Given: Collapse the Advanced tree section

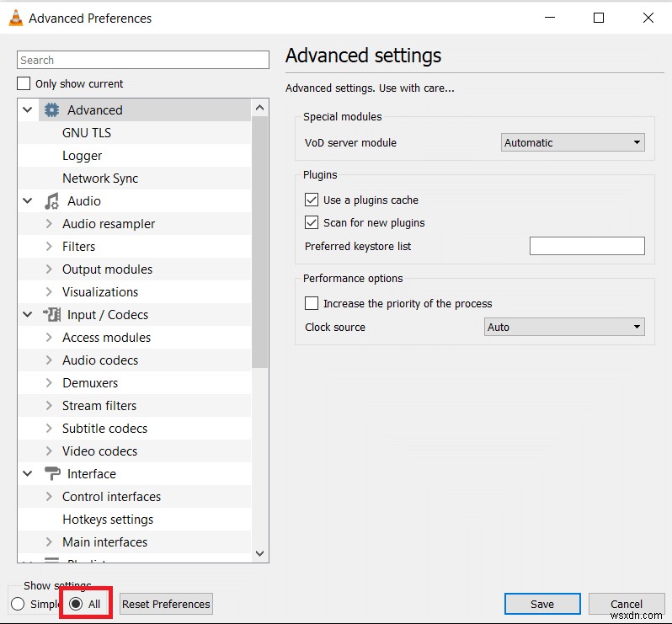Looking at the screenshot, I should click(28, 110).
